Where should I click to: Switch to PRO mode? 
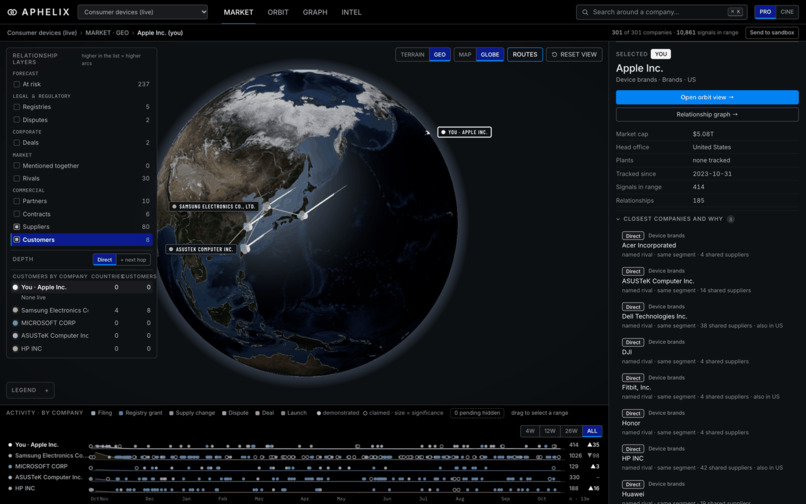coord(765,12)
